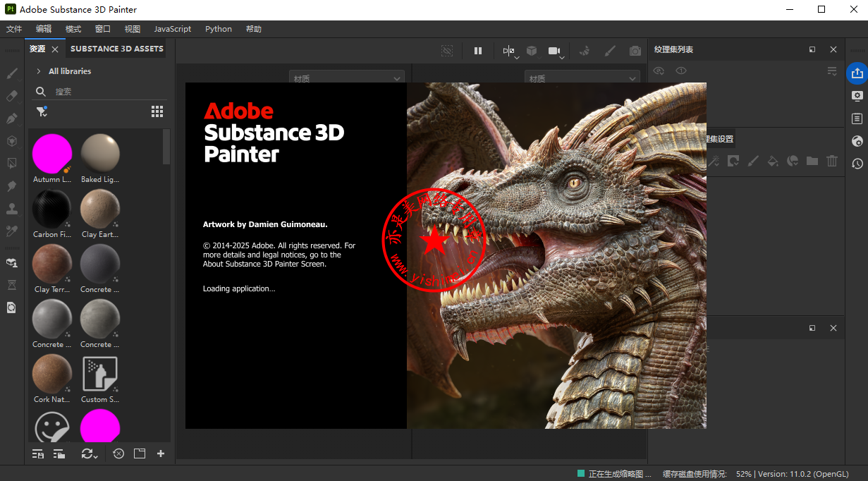
Task: Toggle the pause rendering button
Action: [x=478, y=51]
